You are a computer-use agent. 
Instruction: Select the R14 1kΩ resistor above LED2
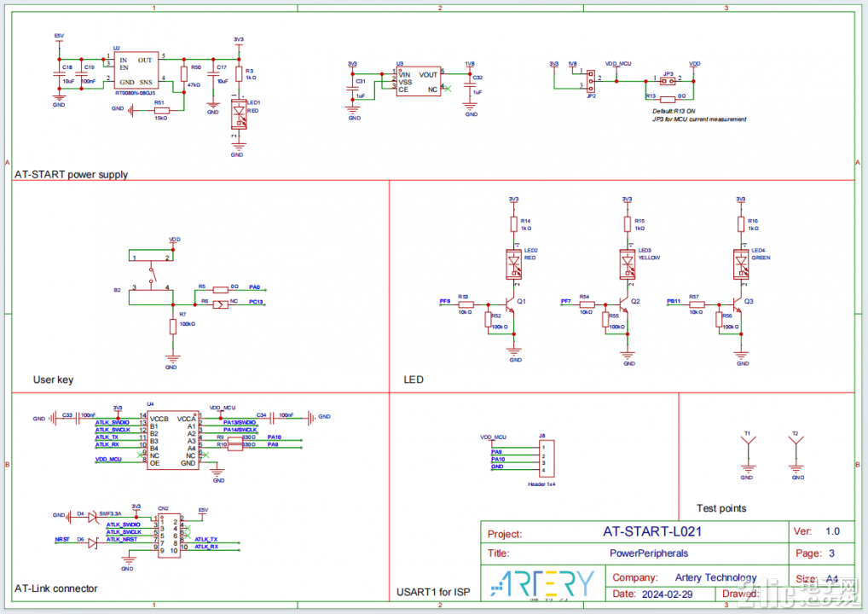[513, 224]
